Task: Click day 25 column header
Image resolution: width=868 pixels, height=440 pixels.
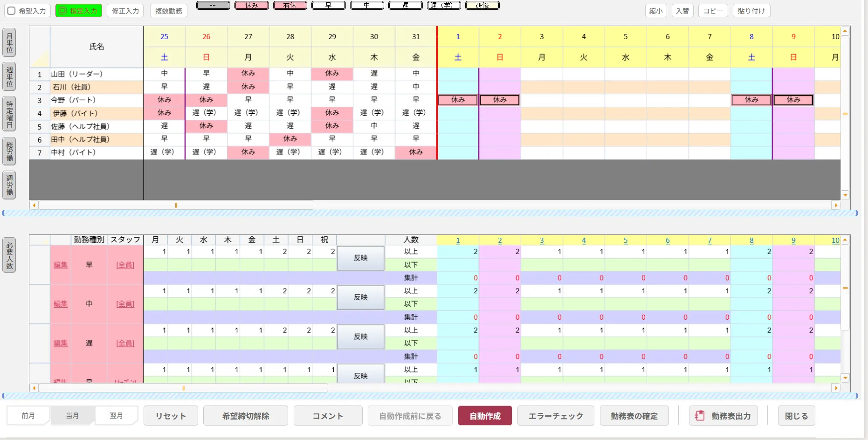Action: [x=165, y=36]
